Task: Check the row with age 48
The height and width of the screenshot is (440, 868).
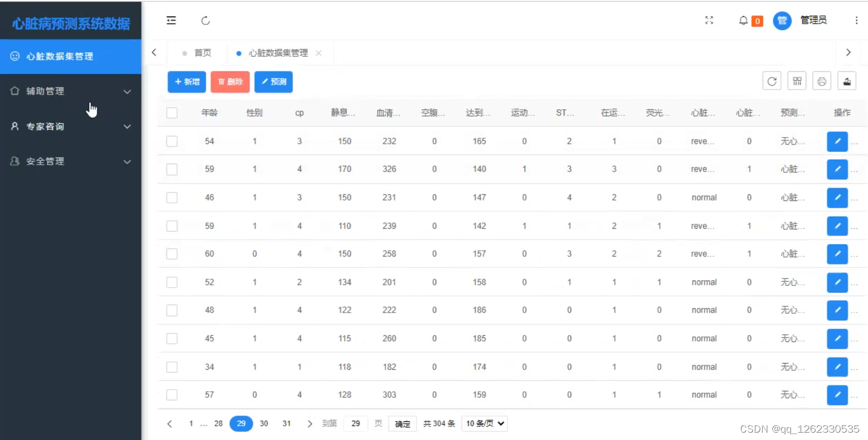Action: click(x=172, y=310)
